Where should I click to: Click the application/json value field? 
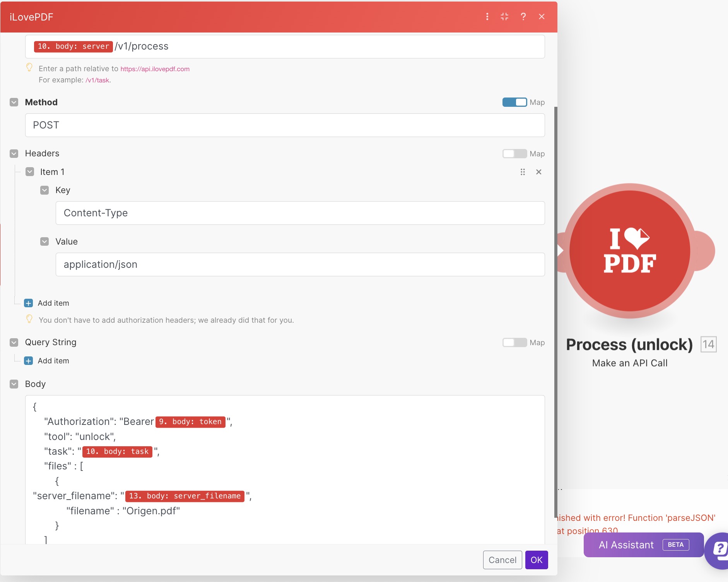(300, 264)
